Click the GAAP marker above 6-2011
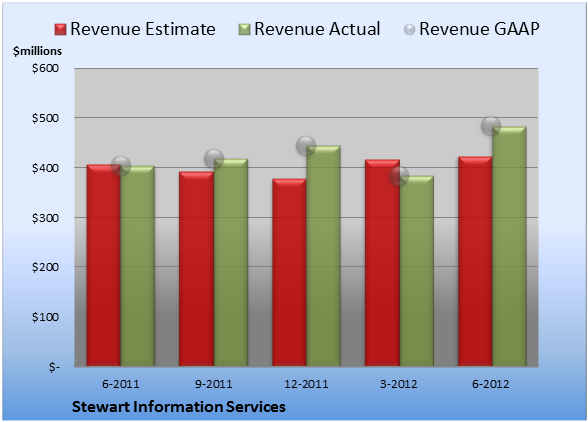588x422 pixels. pos(121,166)
